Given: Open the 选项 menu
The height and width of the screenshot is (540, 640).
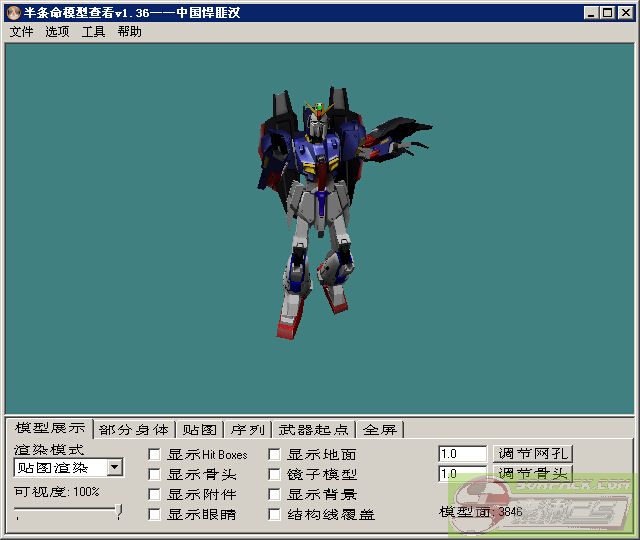Looking at the screenshot, I should (57, 31).
